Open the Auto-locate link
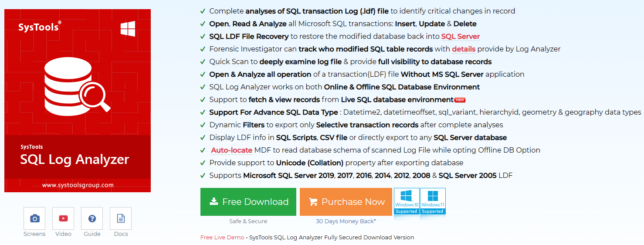Screen dimensions: 644x245 point(231,150)
